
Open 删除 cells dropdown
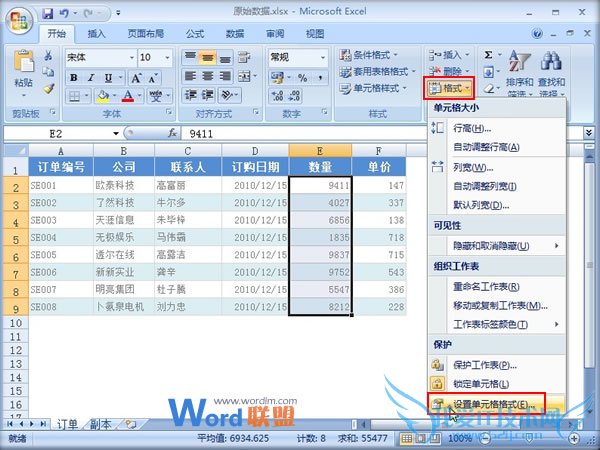[x=449, y=71]
